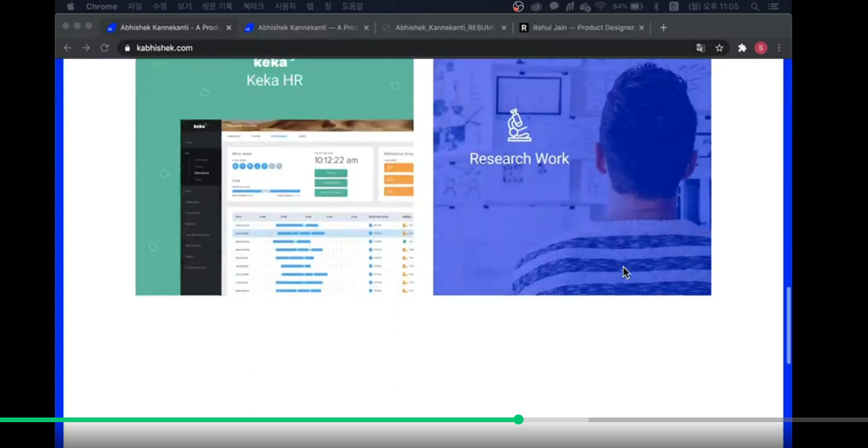Click the 10:12:22 am time in Keka mockup
This screenshot has width=868, height=448.
(336, 160)
